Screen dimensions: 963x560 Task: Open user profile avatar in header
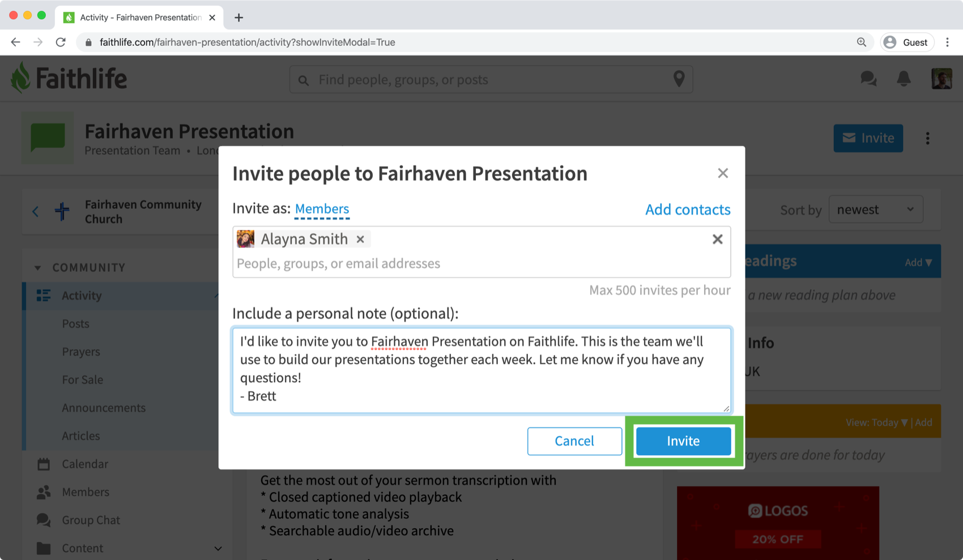(x=941, y=79)
